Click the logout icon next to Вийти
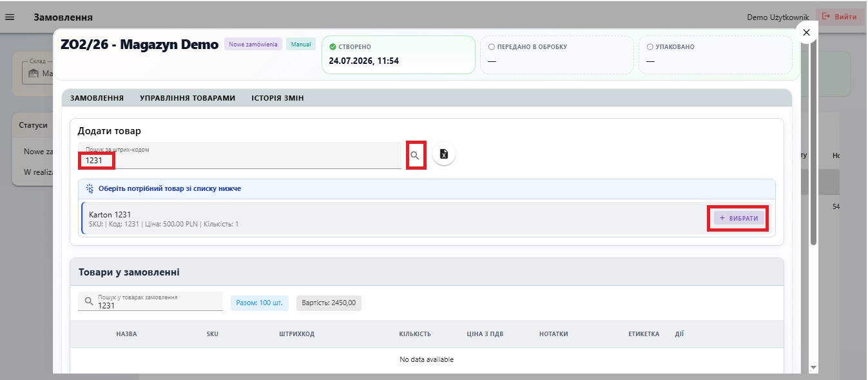 [x=826, y=17]
